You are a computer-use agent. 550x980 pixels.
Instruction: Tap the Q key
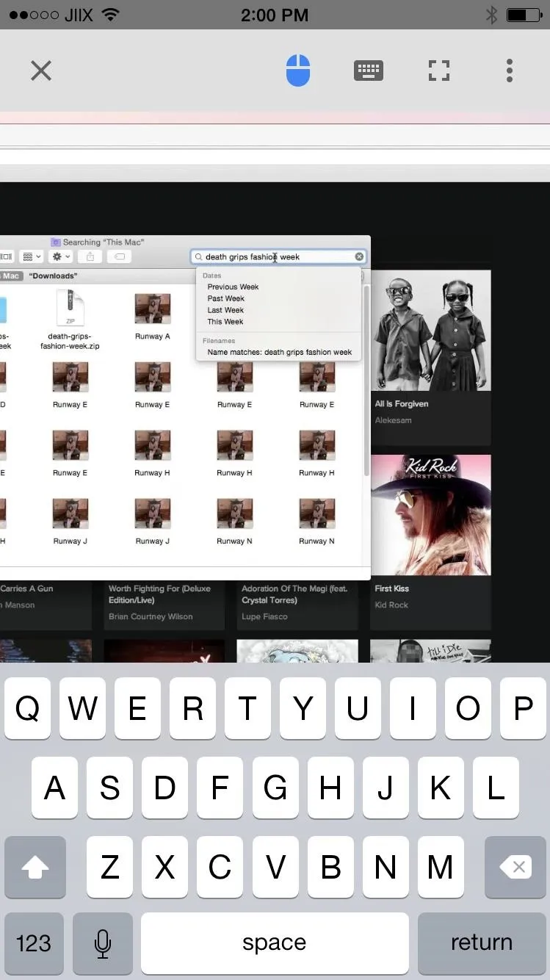[27, 708]
